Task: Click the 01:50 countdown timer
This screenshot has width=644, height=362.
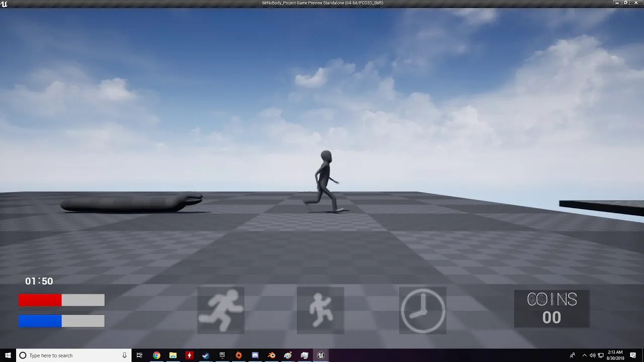Action: click(x=39, y=282)
